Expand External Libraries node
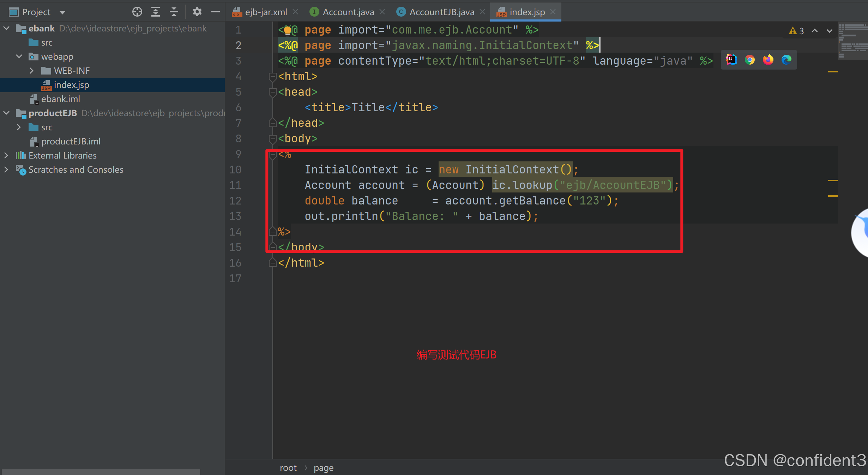 pos(6,155)
